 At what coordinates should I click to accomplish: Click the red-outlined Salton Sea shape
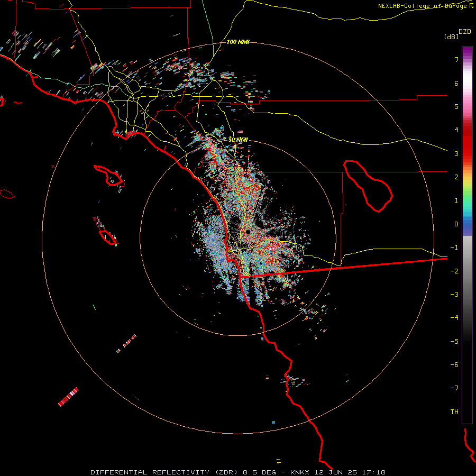368,186
